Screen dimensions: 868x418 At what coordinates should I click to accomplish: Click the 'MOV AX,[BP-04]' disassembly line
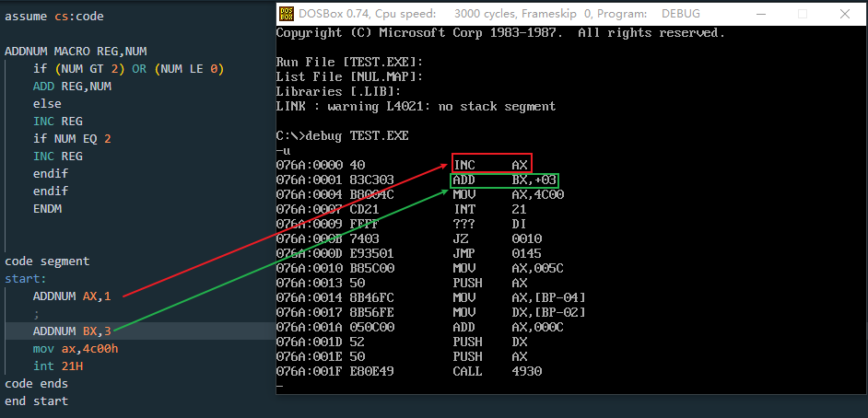[520, 297]
